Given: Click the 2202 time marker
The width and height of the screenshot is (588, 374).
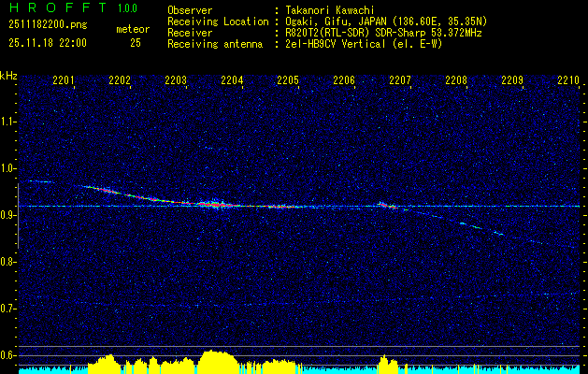Looking at the screenshot, I should (120, 79).
